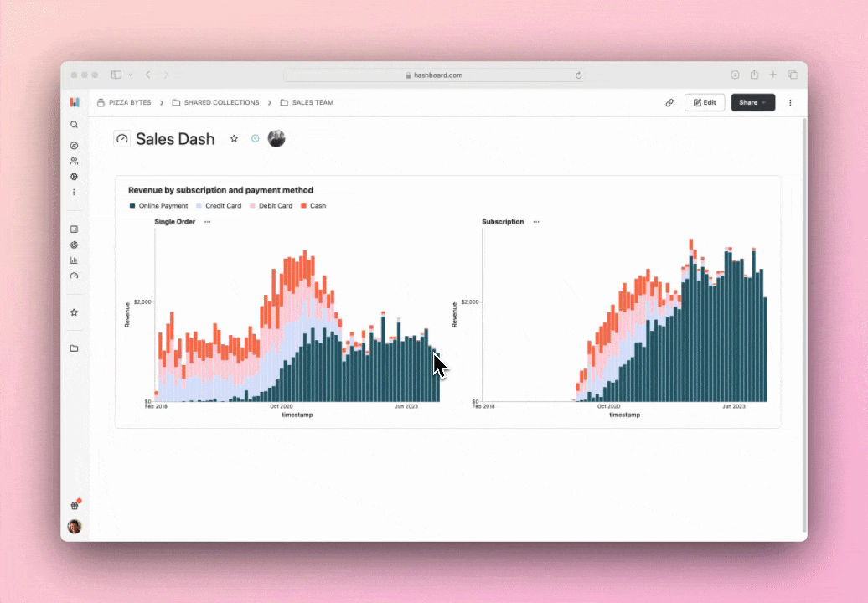Viewport: 868px width, 603px height.
Task: Open the gauge dashboards icon in sidebar
Action: click(75, 276)
